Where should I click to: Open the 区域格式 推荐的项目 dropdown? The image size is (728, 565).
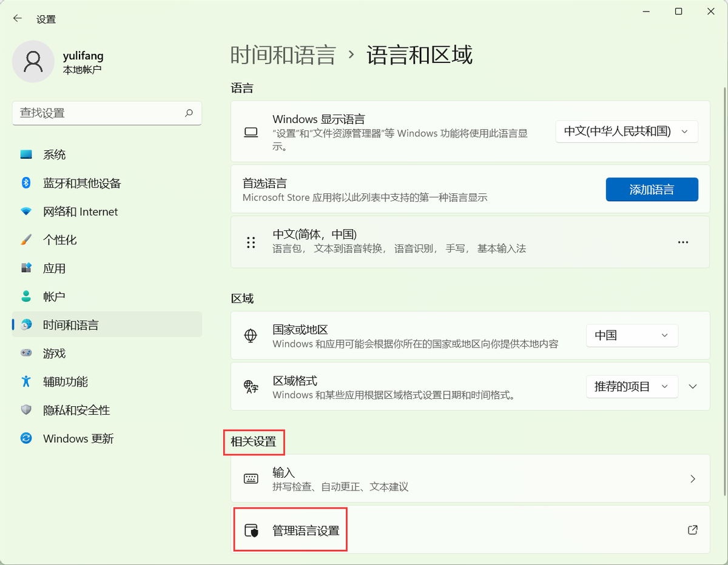tap(632, 386)
